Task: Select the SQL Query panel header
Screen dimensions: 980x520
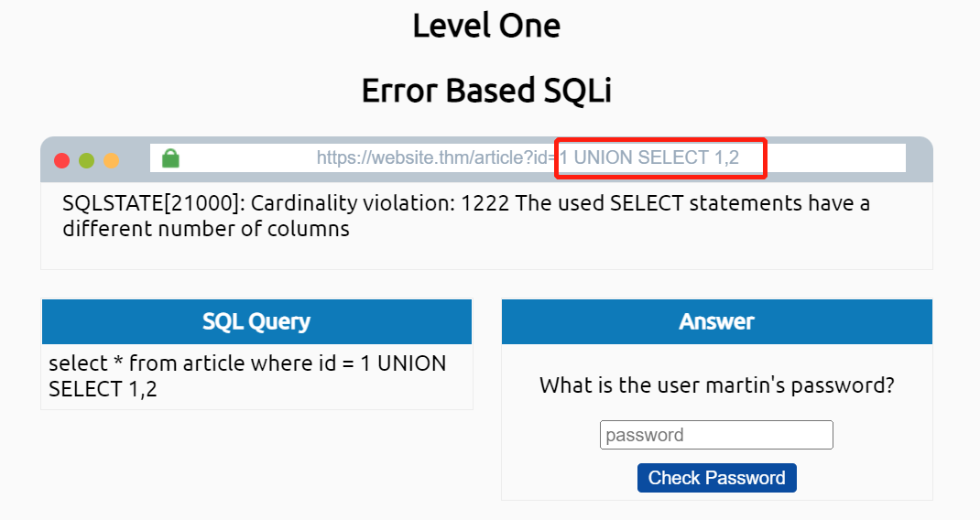Action: pos(256,321)
